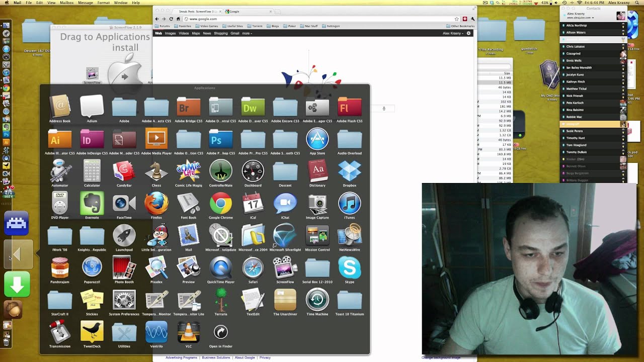The height and width of the screenshot is (362, 644).
Task: Select Matthew Tickal in contacts list
Action: coord(593,88)
